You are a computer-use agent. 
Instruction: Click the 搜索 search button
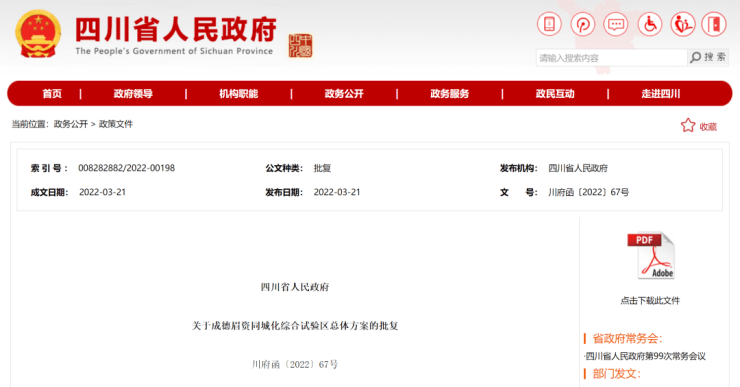pyautogui.click(x=708, y=58)
